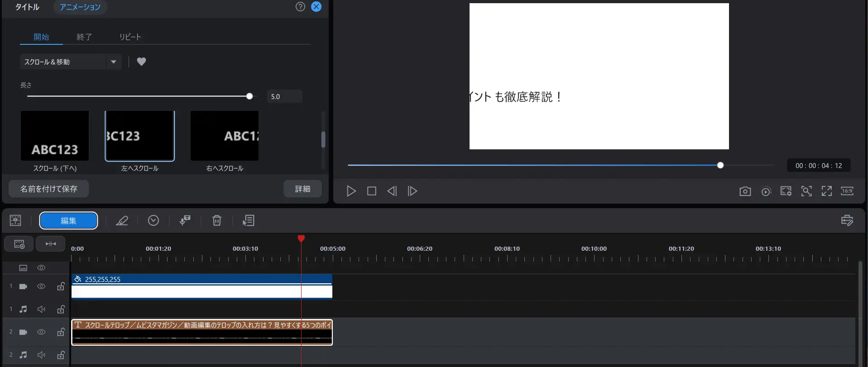
Task: Toggle the eye above track 1
Action: tap(41, 268)
